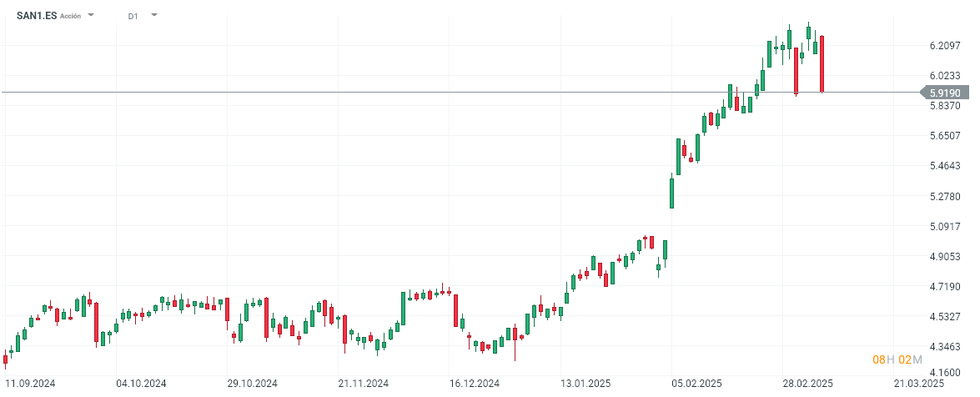The height and width of the screenshot is (397, 980).
Task: Click the 5.8370 price axis label
Action: tap(944, 106)
